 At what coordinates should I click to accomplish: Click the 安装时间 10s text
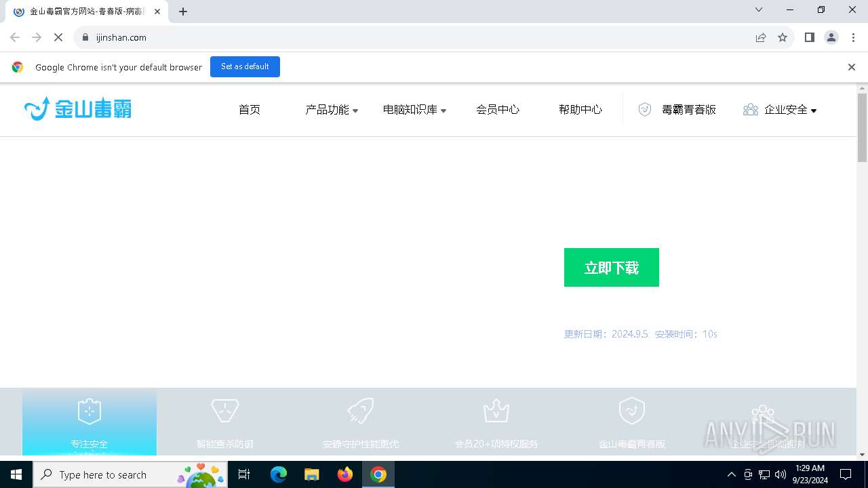[x=686, y=334]
